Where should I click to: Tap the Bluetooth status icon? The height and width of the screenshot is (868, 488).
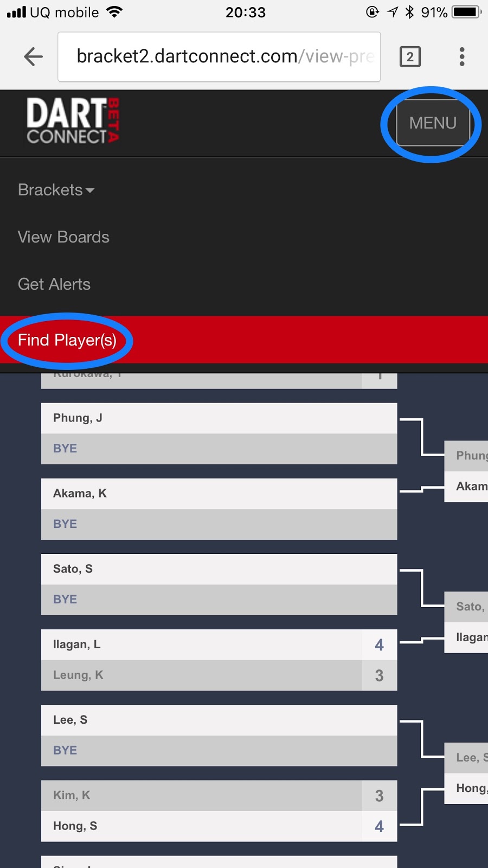[410, 12]
